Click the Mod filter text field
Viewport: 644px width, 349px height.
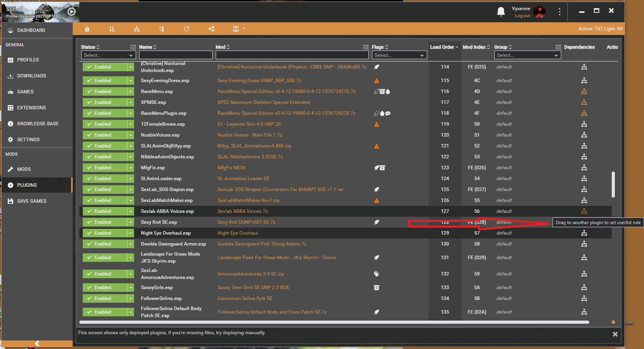(x=292, y=55)
